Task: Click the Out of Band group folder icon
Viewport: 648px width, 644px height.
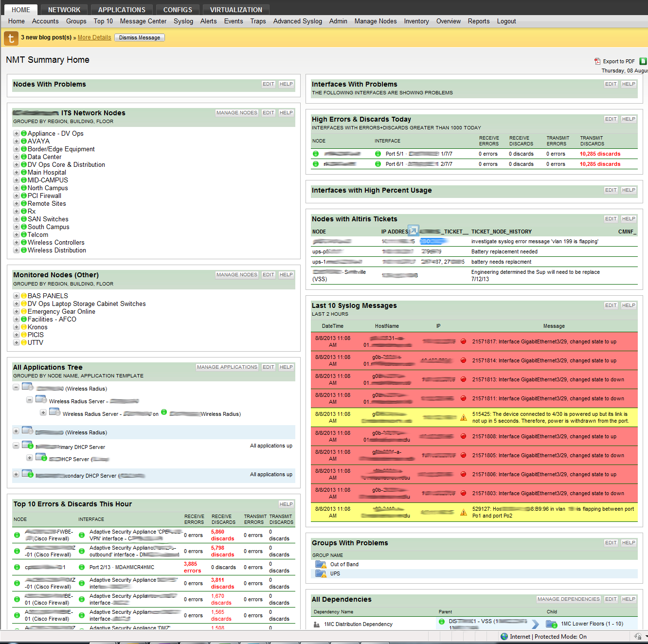Action: point(320,564)
